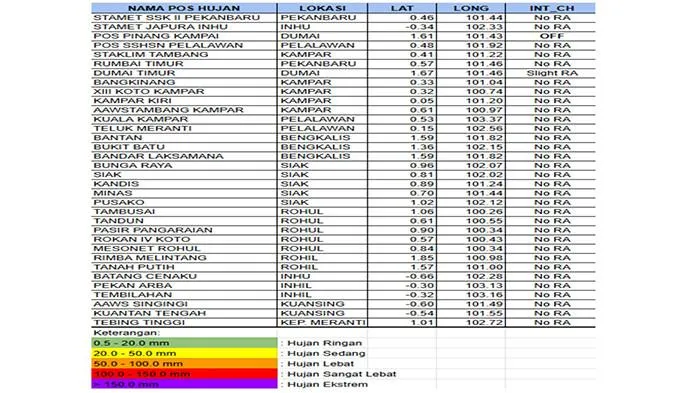Select the purple > 150.0 mm swatch
The height and width of the screenshot is (393, 700).
pos(184,384)
